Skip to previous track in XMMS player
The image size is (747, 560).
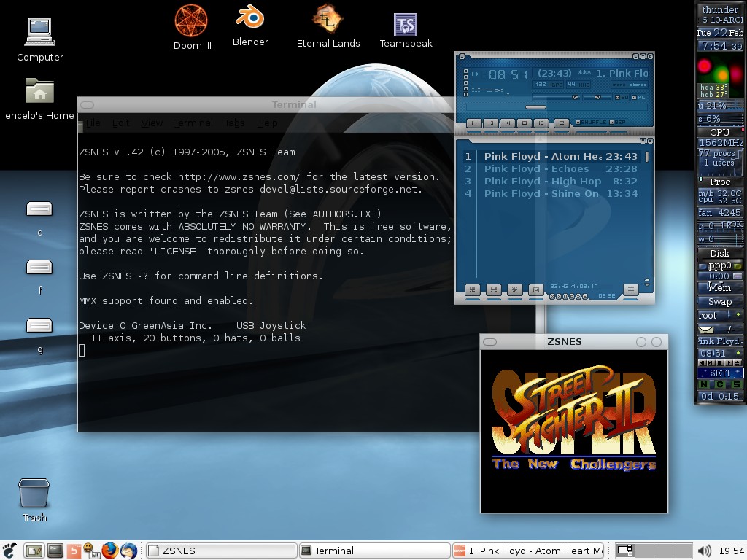coord(474,122)
